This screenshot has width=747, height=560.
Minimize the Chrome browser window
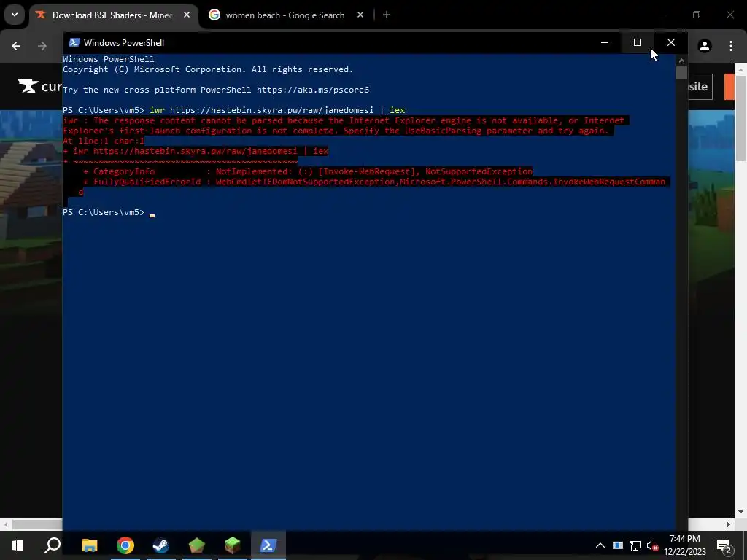click(663, 15)
